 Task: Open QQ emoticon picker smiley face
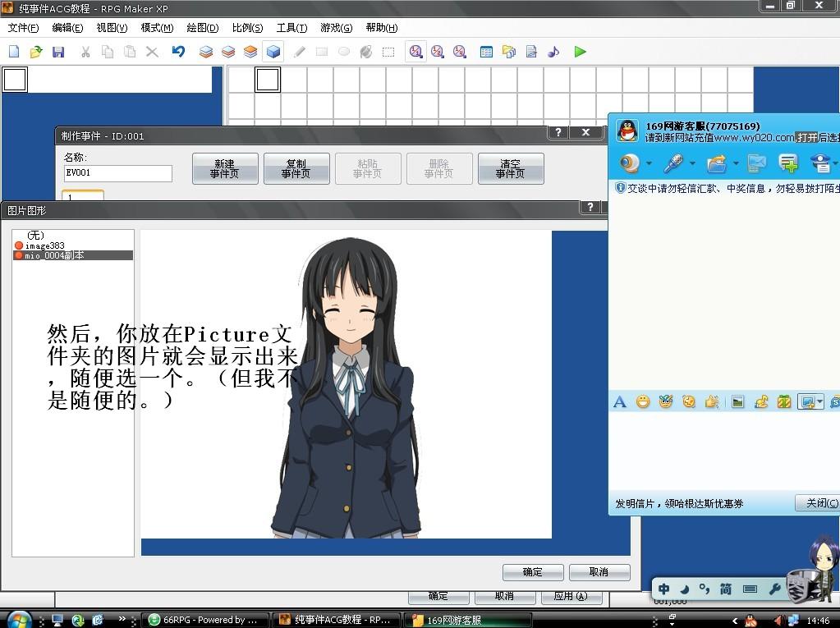tap(643, 401)
